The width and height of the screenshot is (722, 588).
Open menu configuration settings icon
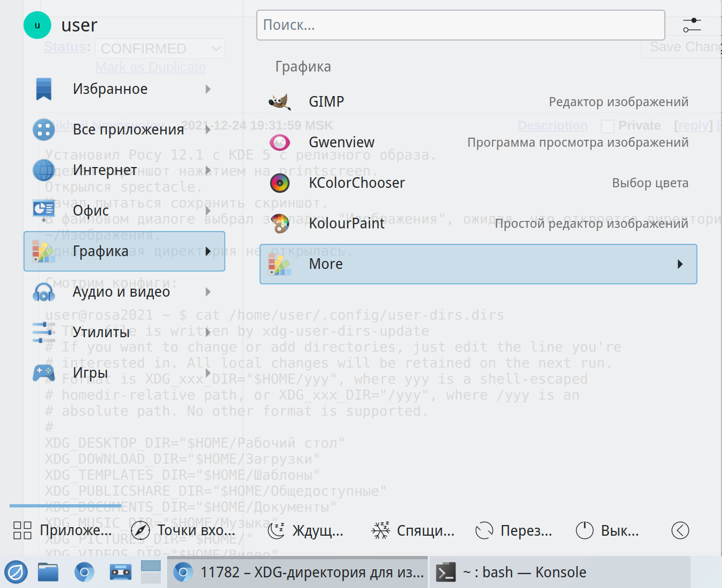coord(692,25)
